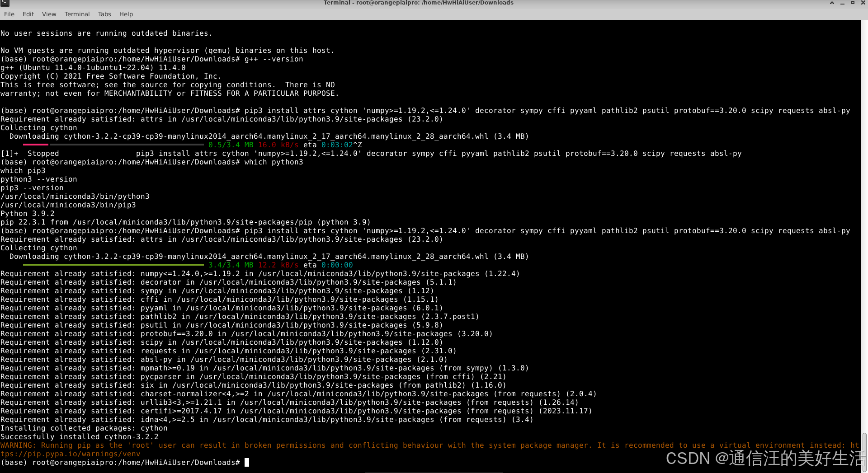
Task: Click numpy requirement satisfied line (1.22.4)
Action: (260, 274)
